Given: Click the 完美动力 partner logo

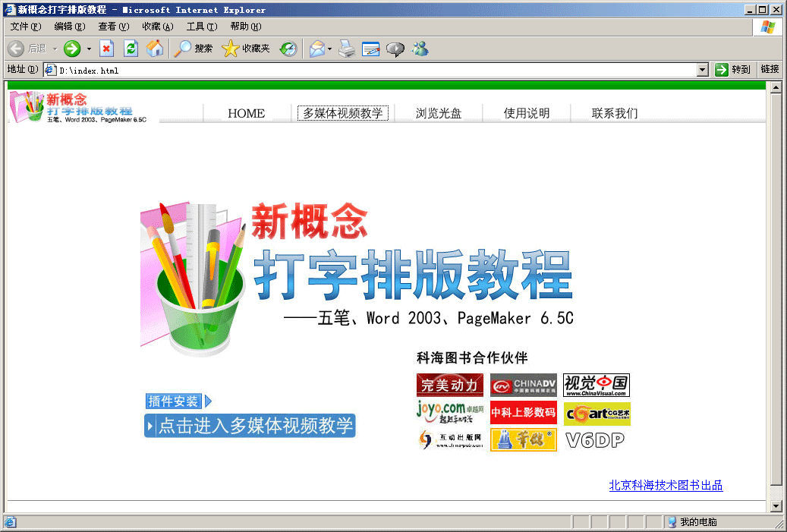Looking at the screenshot, I should click(x=450, y=385).
